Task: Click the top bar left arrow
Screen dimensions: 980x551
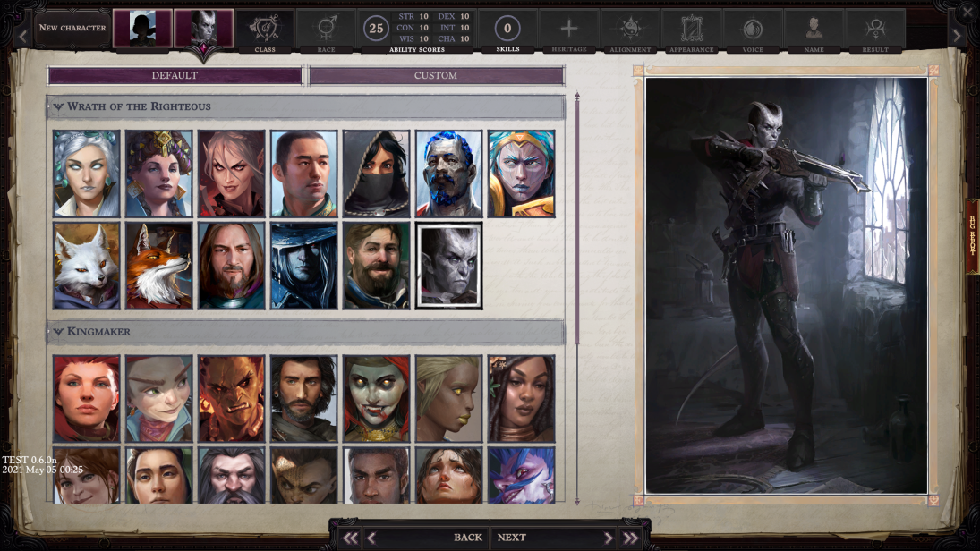Action: tap(22, 37)
